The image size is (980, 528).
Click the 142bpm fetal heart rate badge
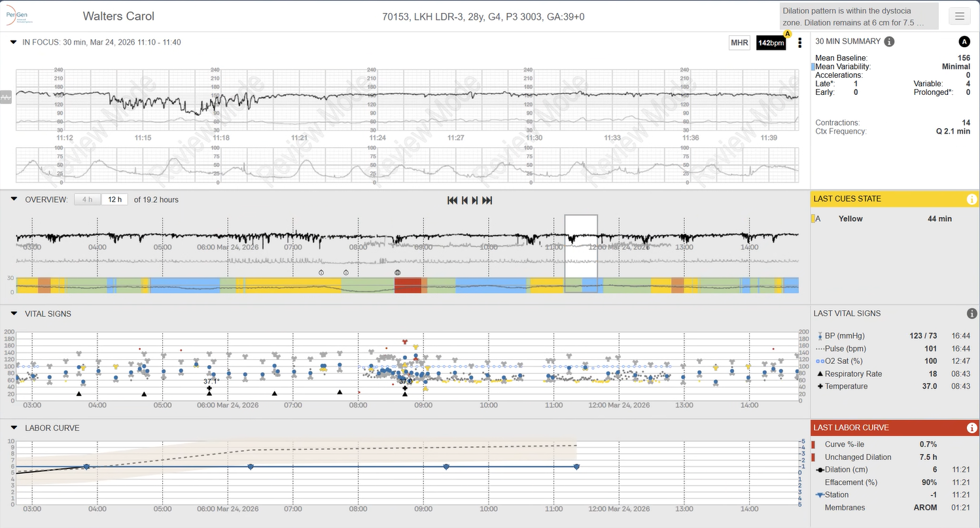click(x=771, y=43)
